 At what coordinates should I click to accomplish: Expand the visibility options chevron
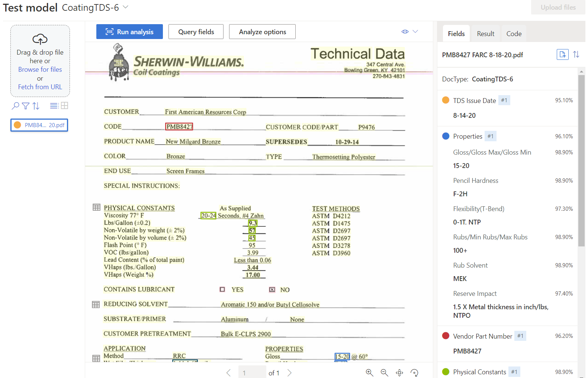coord(415,32)
